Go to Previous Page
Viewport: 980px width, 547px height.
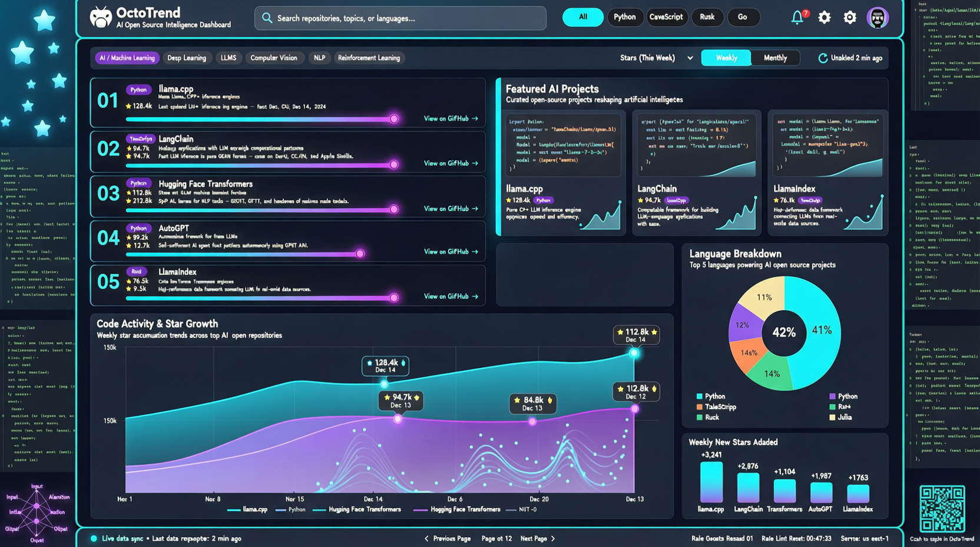447,539
